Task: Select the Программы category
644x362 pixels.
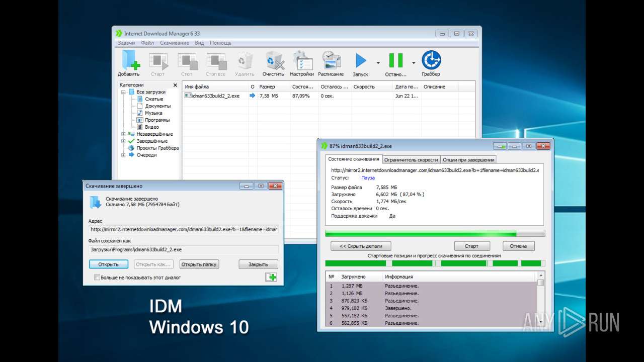Action: point(157,120)
